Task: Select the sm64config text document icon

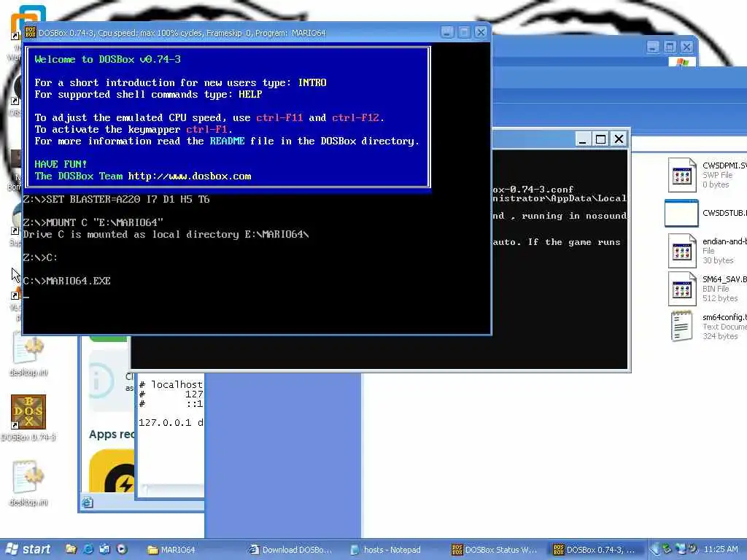Action: pos(682,326)
